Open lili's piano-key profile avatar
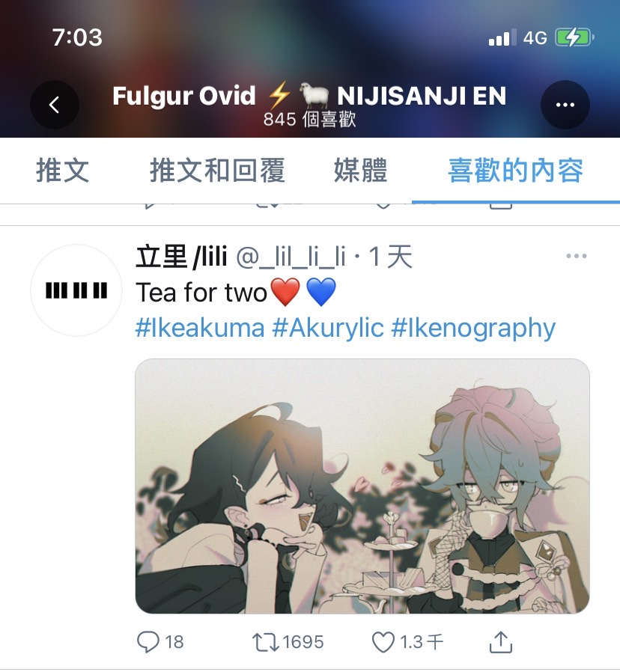620x672 pixels. click(76, 290)
